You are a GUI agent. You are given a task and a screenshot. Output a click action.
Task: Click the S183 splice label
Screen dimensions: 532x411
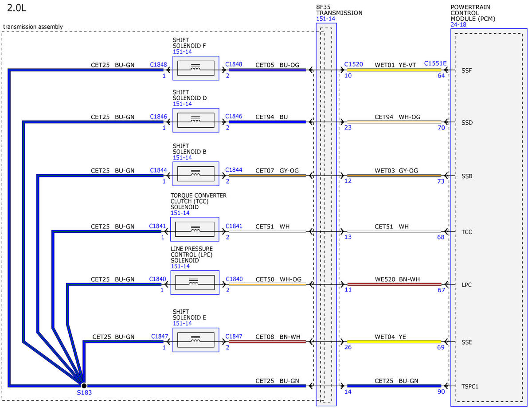[84, 393]
